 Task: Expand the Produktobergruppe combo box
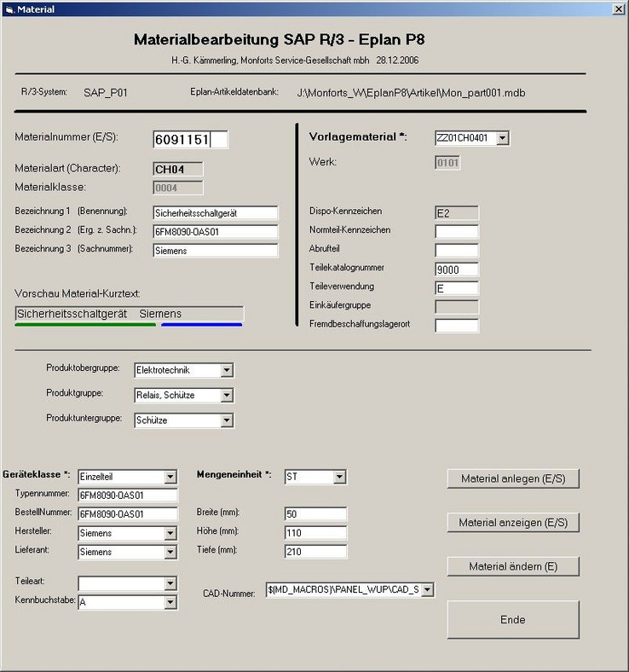pos(226,370)
